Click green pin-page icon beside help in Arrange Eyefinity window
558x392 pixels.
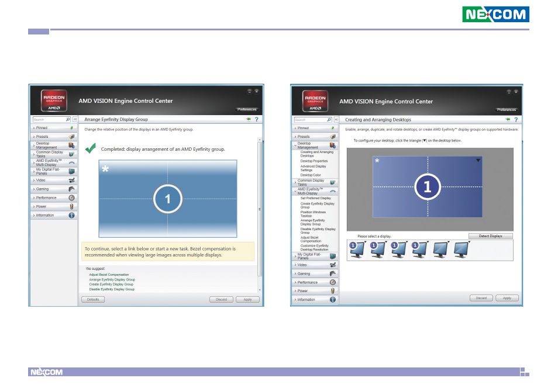click(249, 119)
